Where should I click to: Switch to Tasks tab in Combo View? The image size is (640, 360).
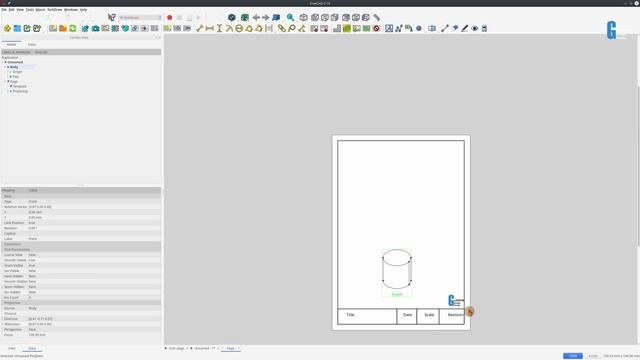(x=32, y=44)
